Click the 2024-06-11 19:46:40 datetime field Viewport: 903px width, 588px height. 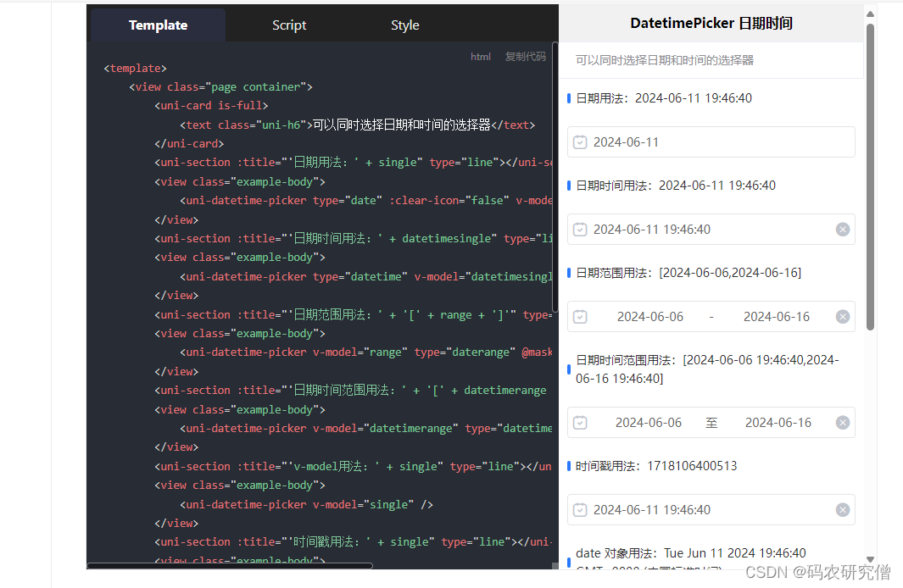pyautogui.click(x=661, y=229)
